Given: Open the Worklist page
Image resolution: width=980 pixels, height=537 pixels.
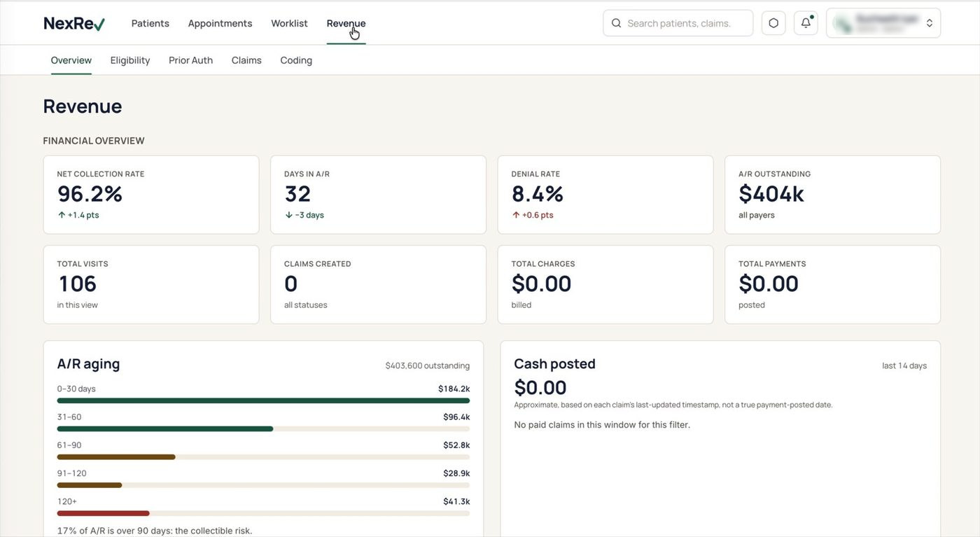Looking at the screenshot, I should (289, 23).
